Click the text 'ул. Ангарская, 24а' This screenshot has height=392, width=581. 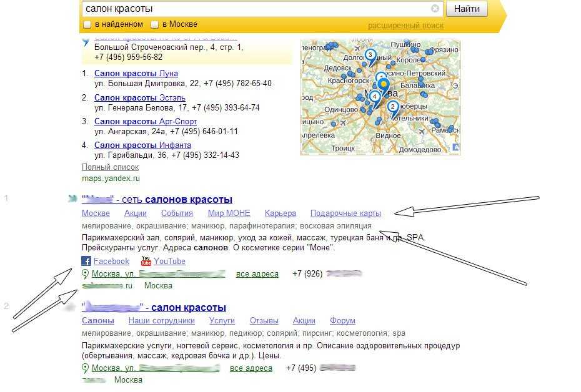pos(130,132)
